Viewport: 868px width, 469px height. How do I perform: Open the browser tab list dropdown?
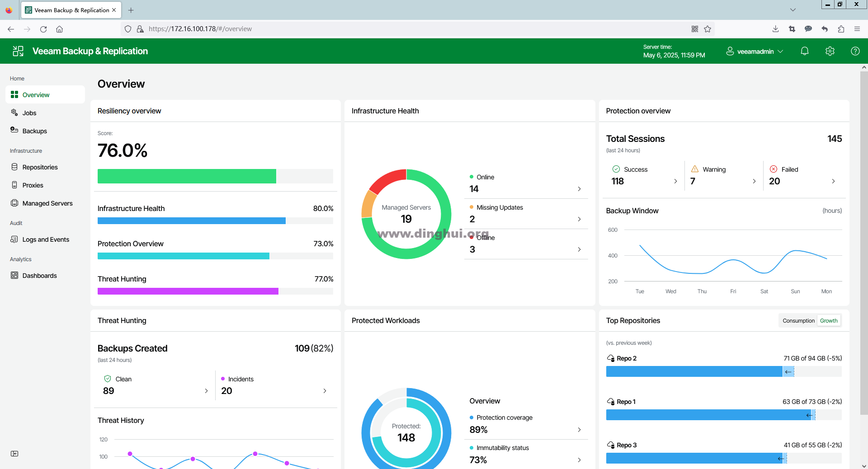click(x=793, y=10)
